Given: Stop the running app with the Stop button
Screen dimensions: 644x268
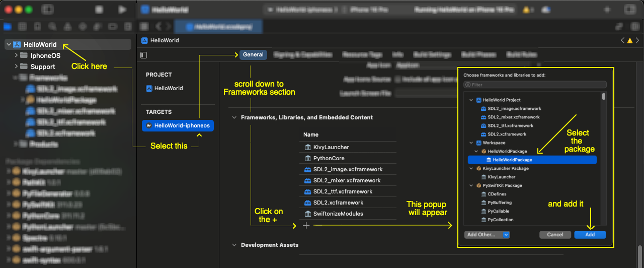Looking at the screenshot, I should 100,10.
